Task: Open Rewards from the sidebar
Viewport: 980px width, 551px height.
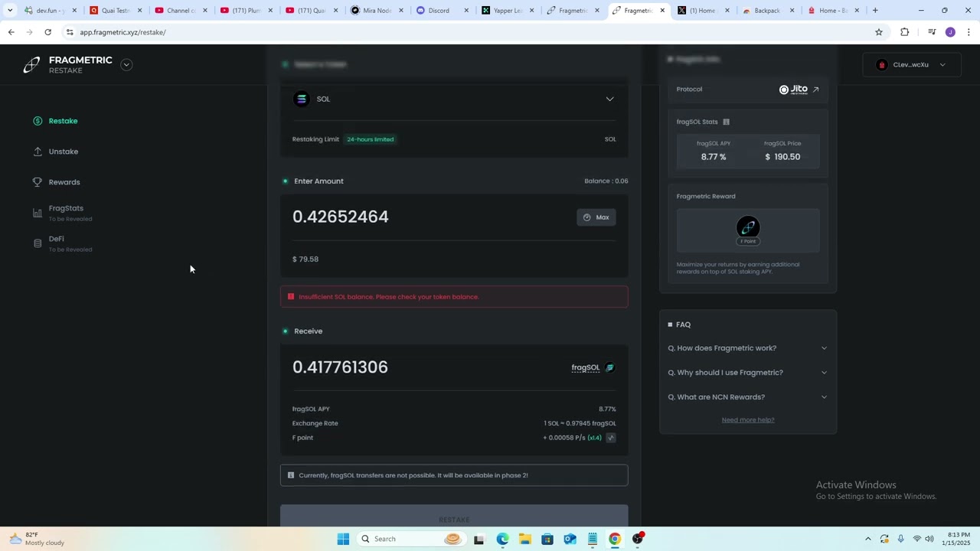Action: 64,182
